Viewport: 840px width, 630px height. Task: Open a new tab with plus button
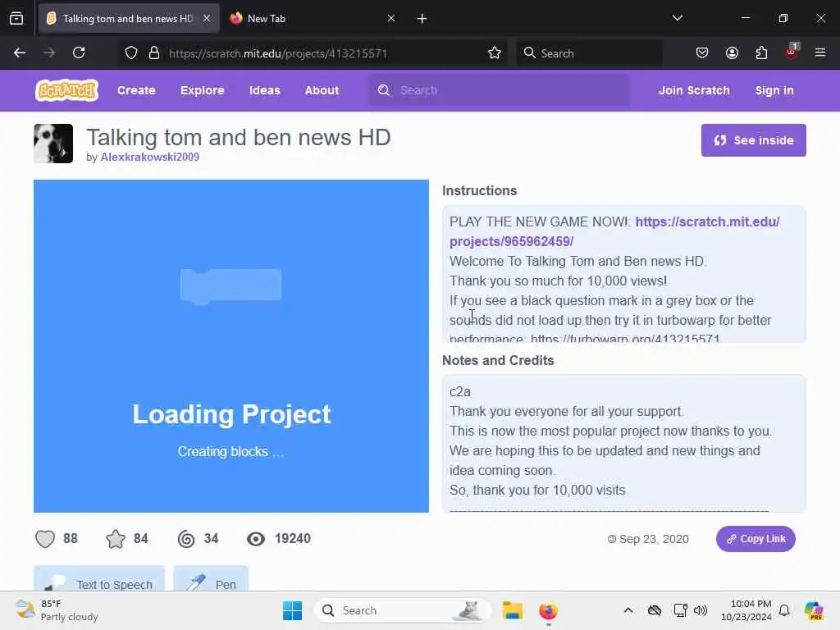point(422,19)
